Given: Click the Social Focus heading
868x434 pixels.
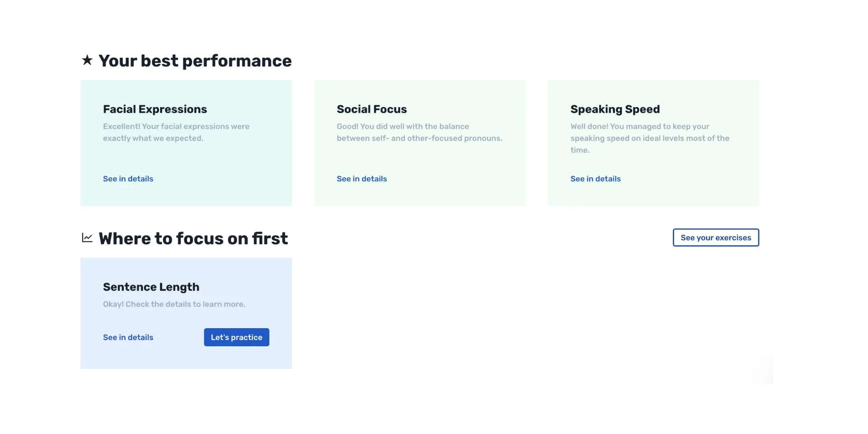Looking at the screenshot, I should (372, 109).
